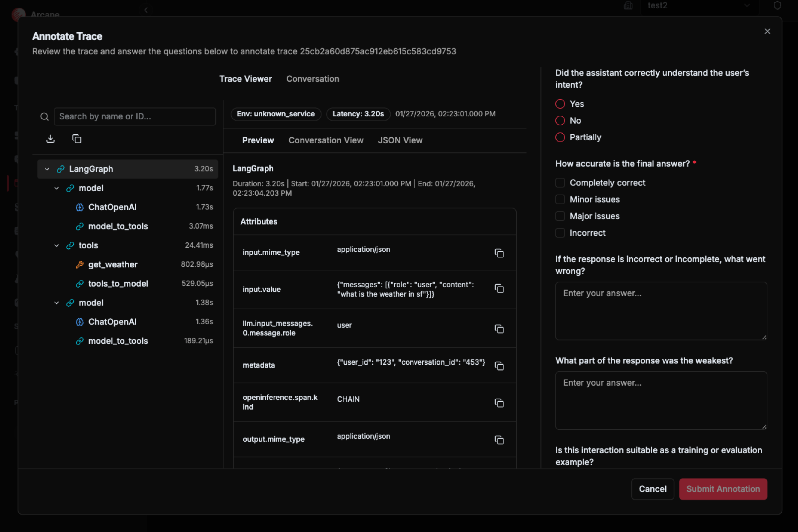Switch to the Conversation tab
Screen dimensions: 798x532
coord(313,79)
